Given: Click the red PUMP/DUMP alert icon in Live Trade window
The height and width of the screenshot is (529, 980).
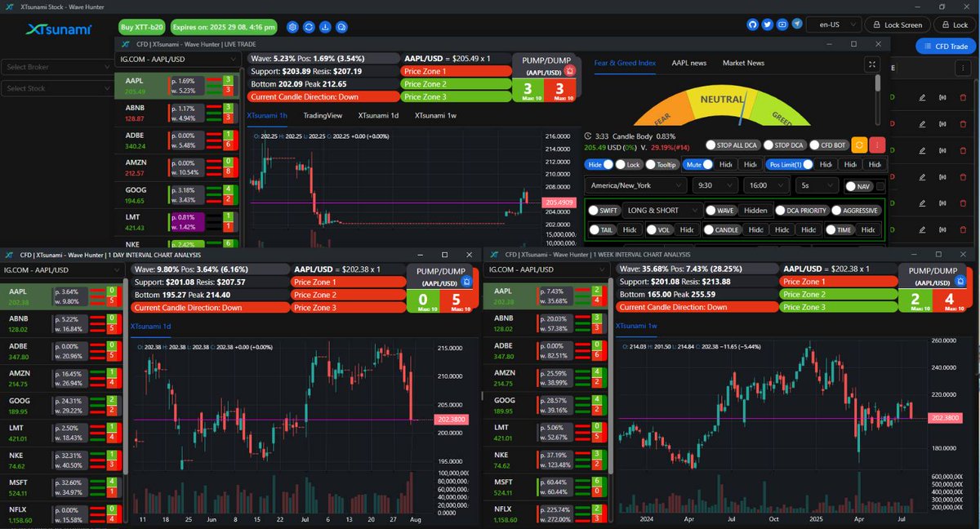Looking at the screenshot, I should click(570, 71).
